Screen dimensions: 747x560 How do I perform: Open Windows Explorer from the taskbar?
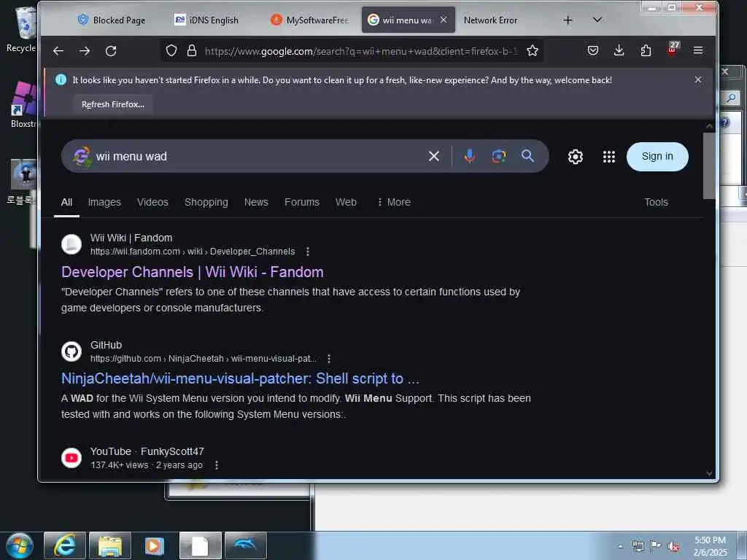tap(110, 545)
